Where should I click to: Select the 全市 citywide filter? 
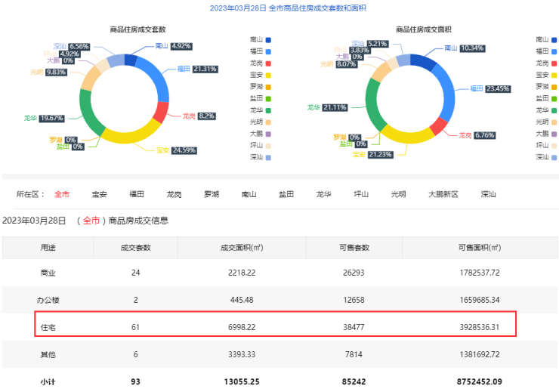pos(62,194)
